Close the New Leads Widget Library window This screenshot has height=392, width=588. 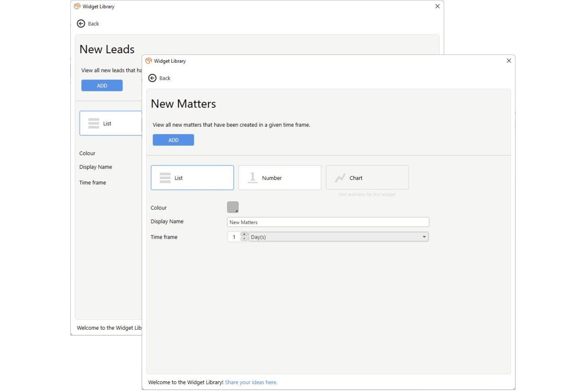437,6
